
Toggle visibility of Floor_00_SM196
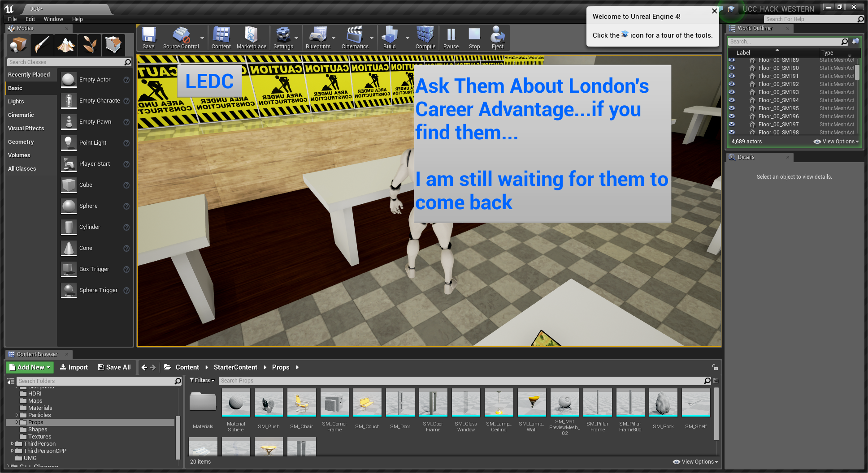click(732, 116)
